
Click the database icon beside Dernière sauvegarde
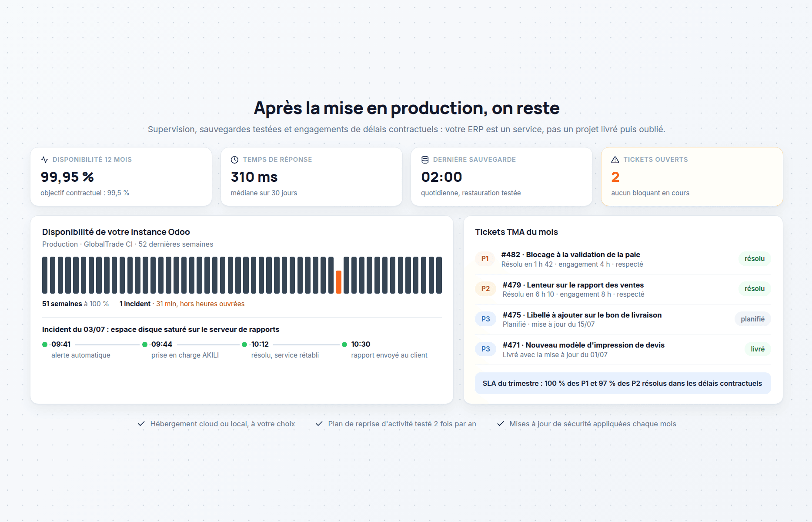tap(425, 160)
